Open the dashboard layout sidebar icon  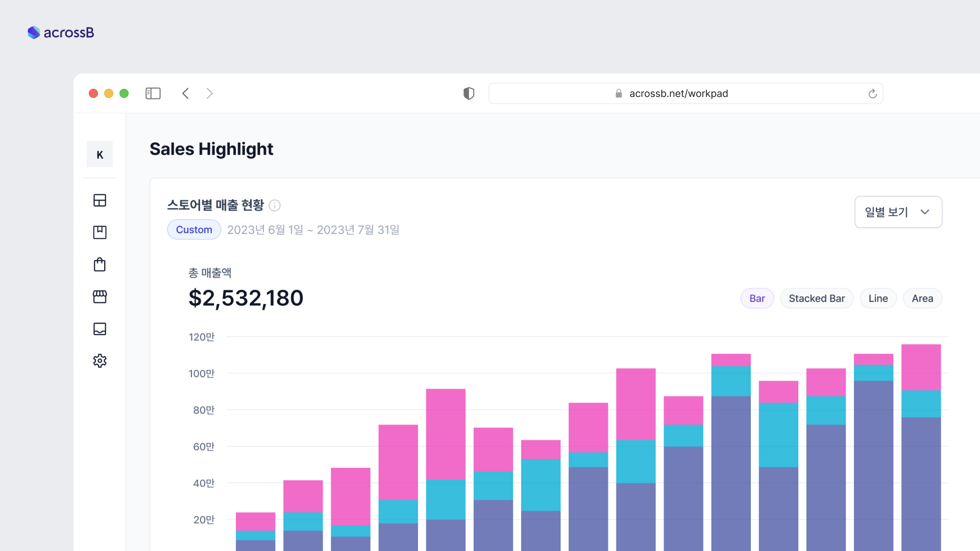coord(100,200)
